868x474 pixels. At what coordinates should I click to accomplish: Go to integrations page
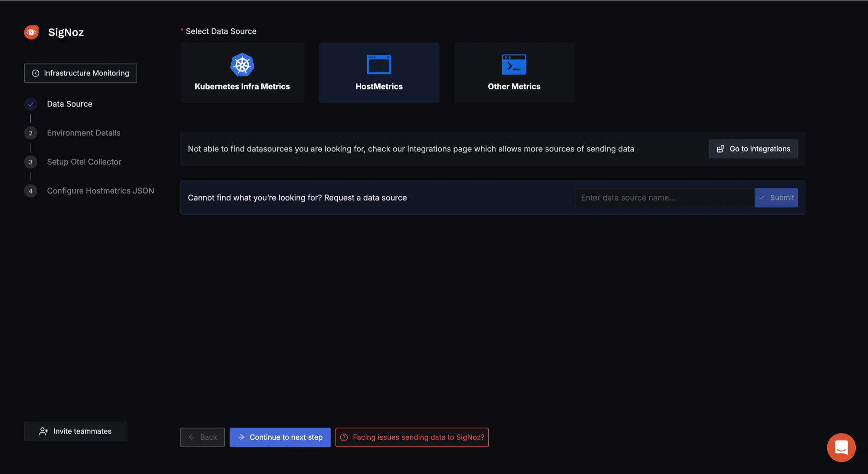753,149
